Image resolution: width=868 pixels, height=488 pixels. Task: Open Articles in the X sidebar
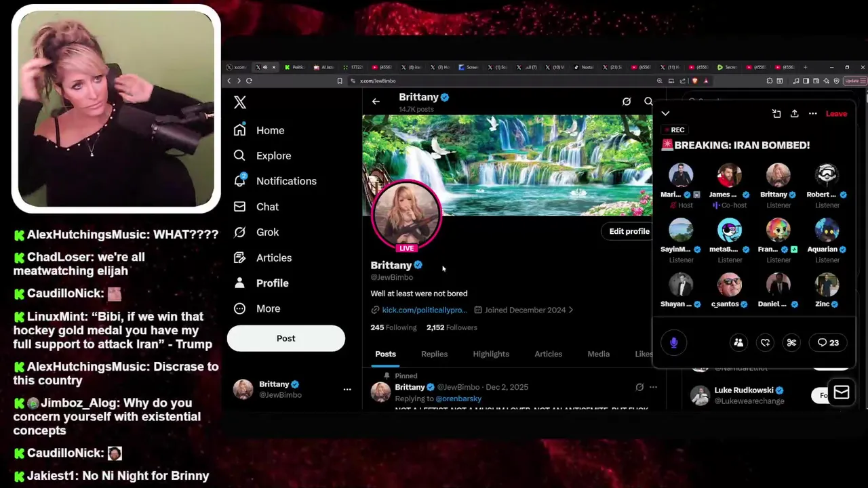[262, 258]
